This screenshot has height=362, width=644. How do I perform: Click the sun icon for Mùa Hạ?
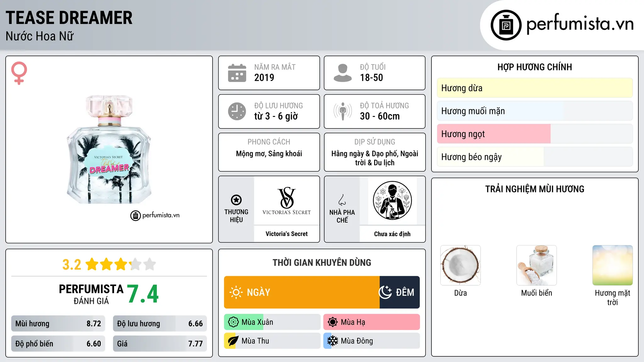point(333,322)
